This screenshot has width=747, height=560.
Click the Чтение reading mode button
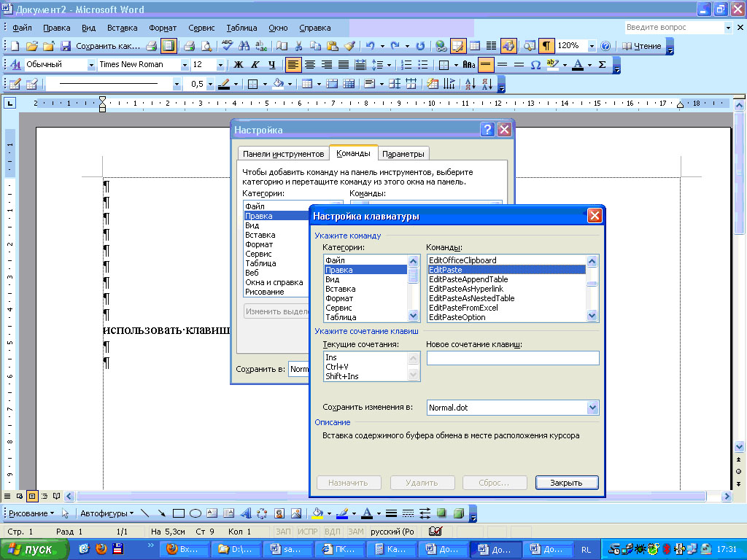pyautogui.click(x=642, y=46)
